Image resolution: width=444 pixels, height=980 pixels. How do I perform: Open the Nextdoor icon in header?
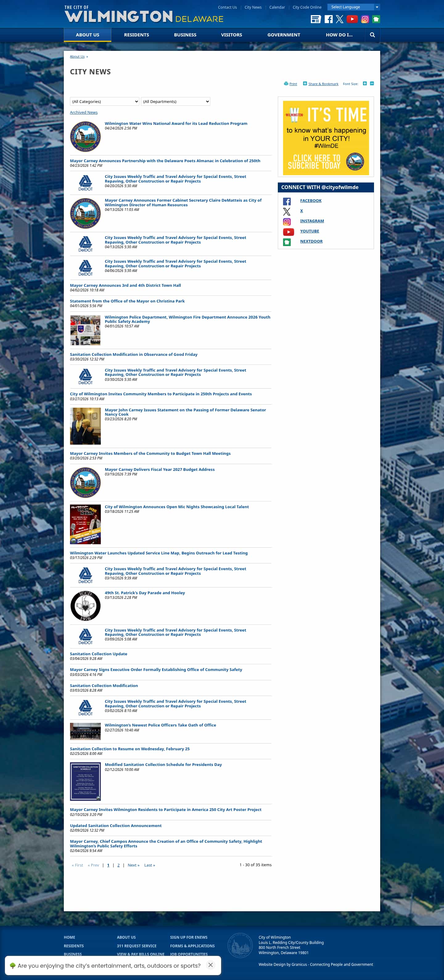click(x=376, y=19)
